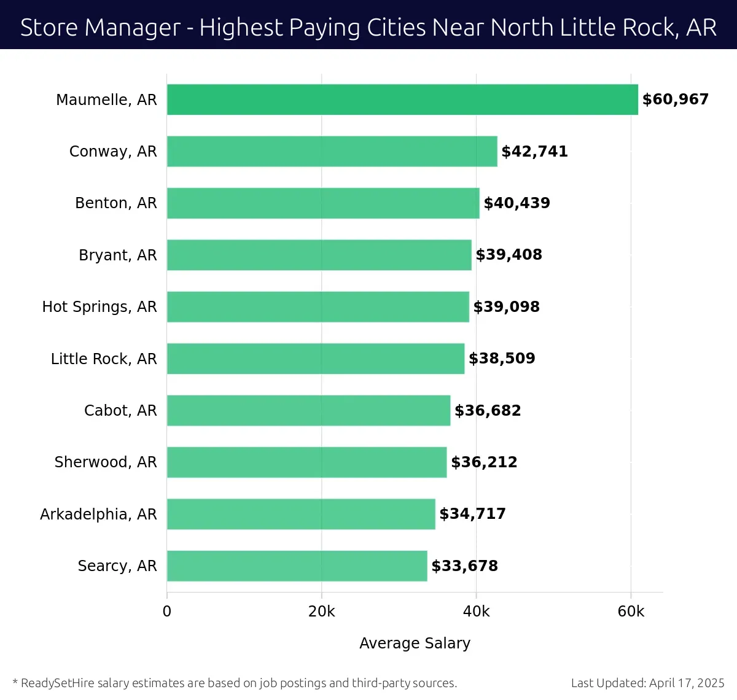Click the $34,717 value
Image resolution: width=737 pixels, height=700 pixels.
pos(473,514)
